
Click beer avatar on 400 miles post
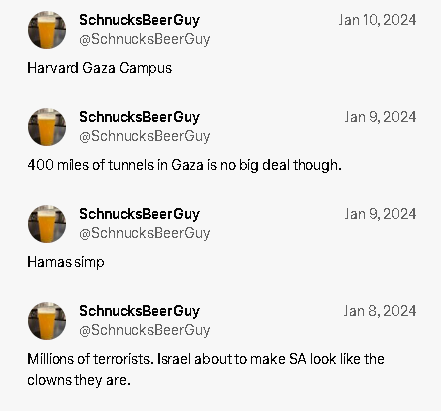click(47, 127)
